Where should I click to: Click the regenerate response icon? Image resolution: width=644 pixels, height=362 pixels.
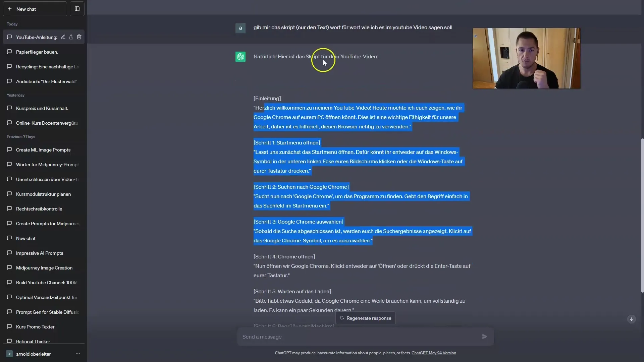[341, 318]
